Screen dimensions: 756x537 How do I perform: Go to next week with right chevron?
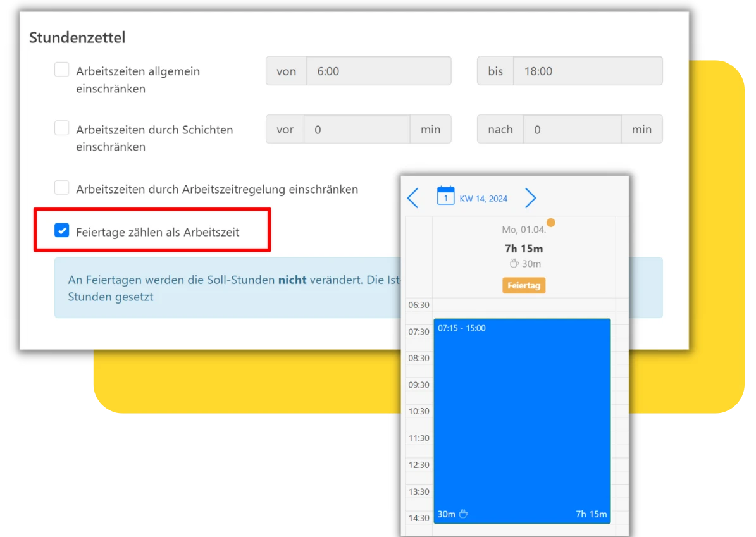pos(530,198)
